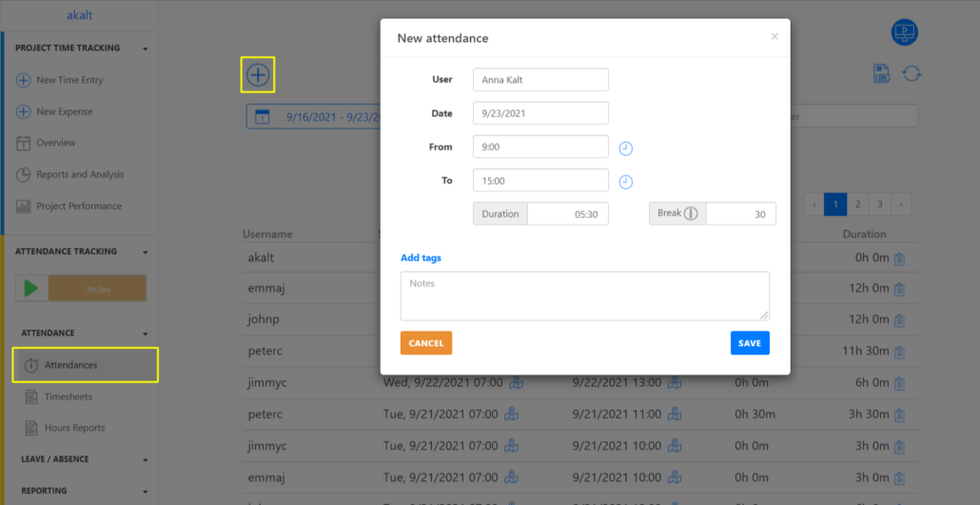Image resolution: width=980 pixels, height=505 pixels.
Task: Click the Add tags link
Action: tap(421, 258)
